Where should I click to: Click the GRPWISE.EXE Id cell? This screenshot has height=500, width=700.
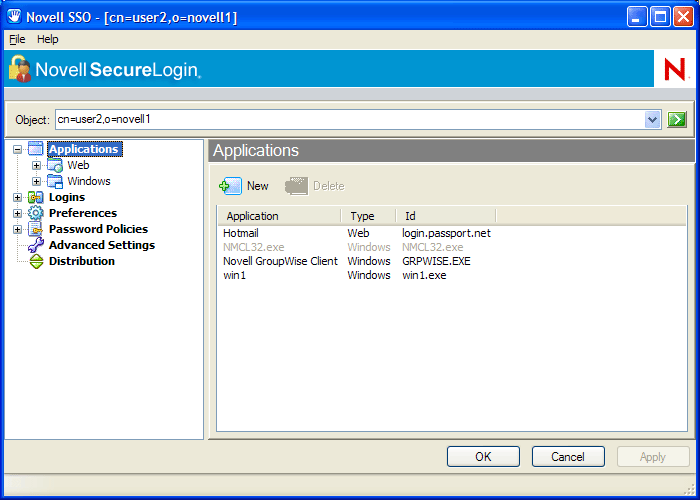point(436,261)
